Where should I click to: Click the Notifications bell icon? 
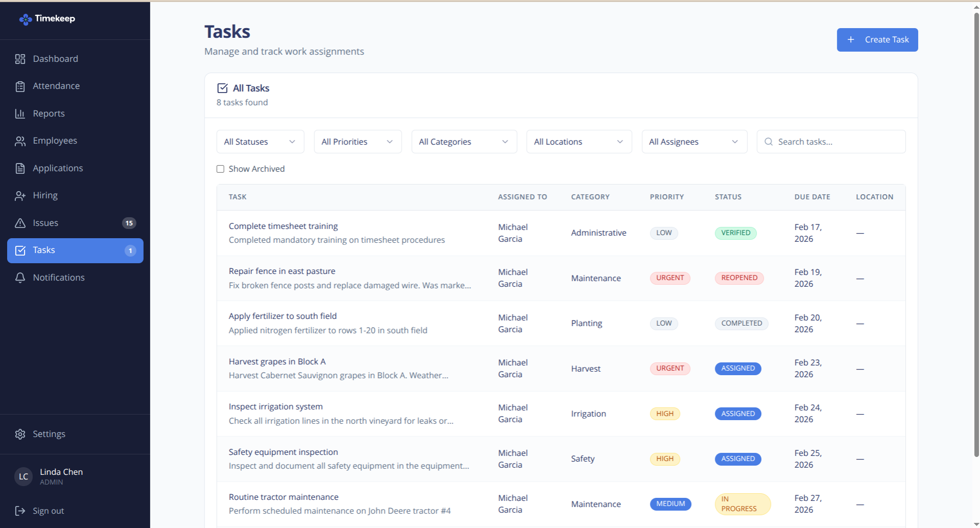[20, 278]
